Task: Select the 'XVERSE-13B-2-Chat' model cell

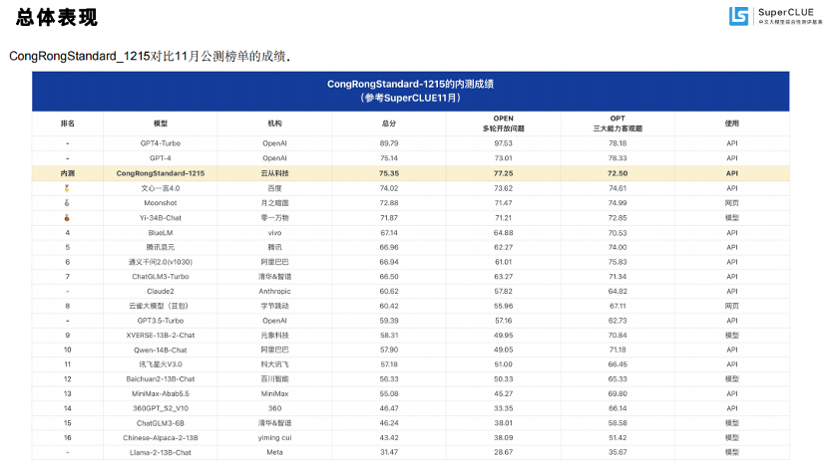Action: [x=161, y=335]
